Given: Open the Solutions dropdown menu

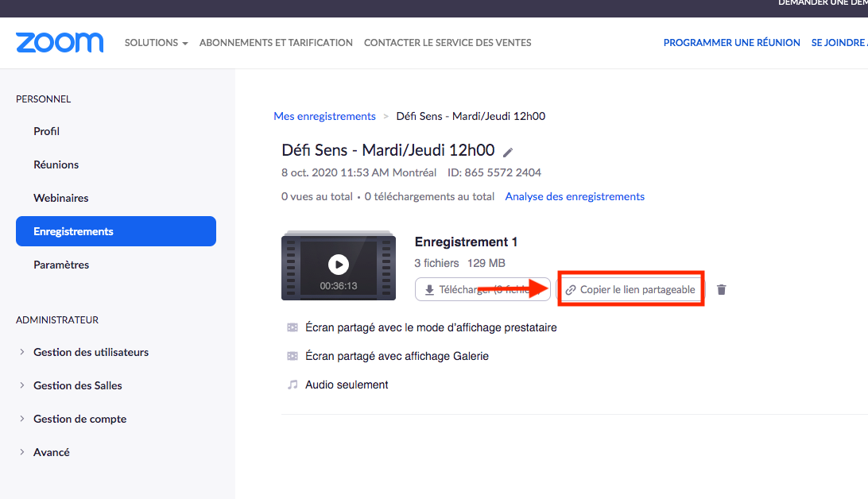Looking at the screenshot, I should coord(156,43).
